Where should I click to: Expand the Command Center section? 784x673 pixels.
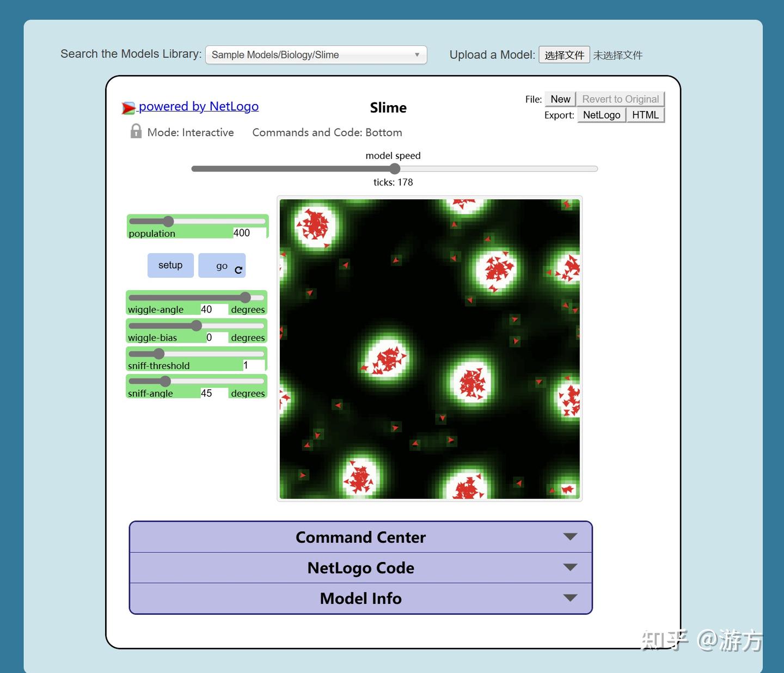[360, 537]
